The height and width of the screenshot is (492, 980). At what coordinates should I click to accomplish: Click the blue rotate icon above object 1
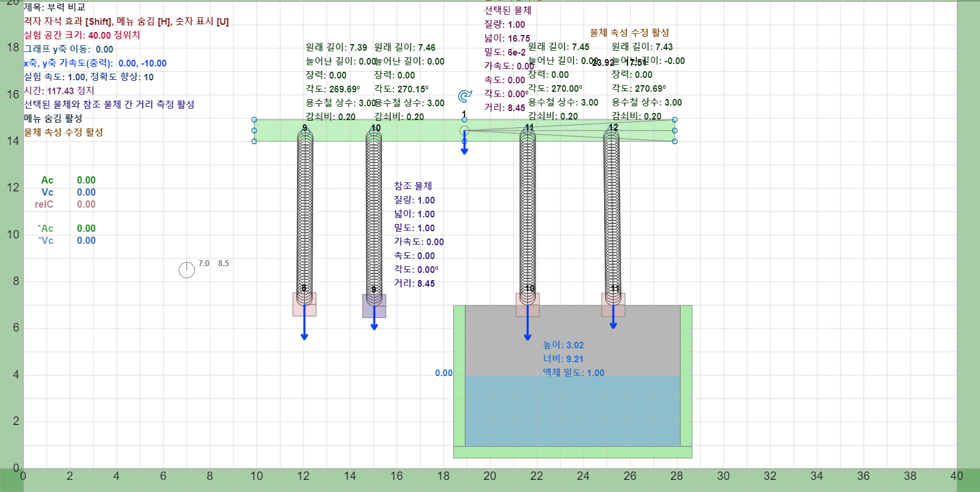tap(465, 95)
